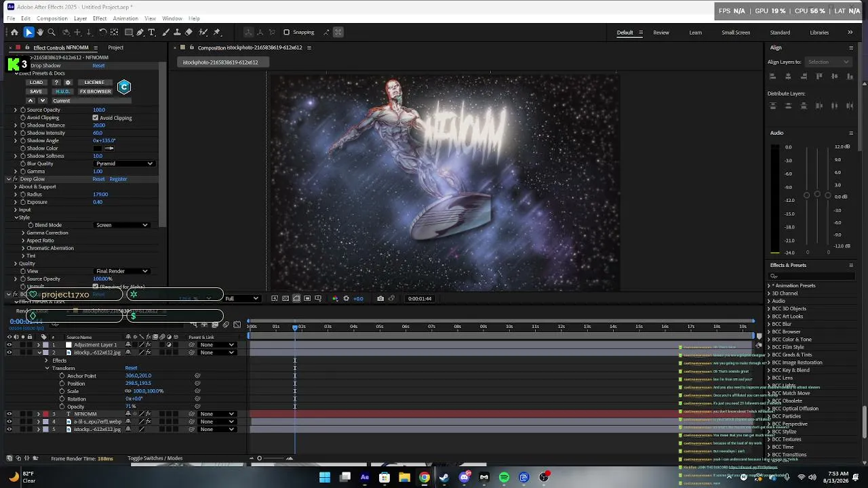Select the Clone Stamp tool
The height and width of the screenshot is (488, 868).
[177, 32]
